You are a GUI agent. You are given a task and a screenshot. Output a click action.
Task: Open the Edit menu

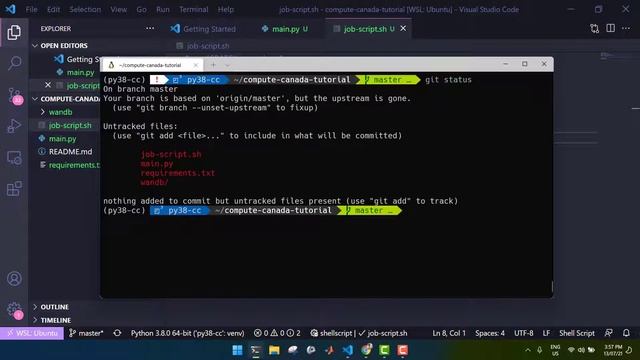(53, 9)
